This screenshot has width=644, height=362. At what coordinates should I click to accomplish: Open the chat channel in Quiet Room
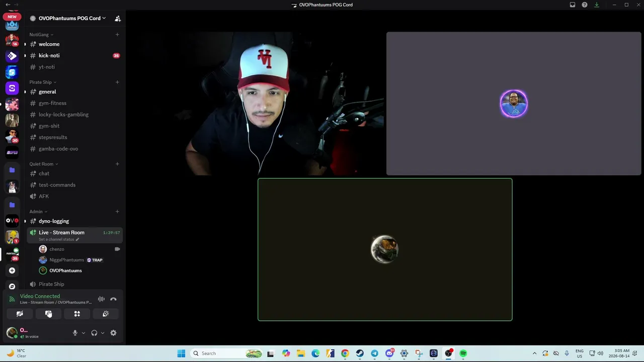(x=74, y=173)
